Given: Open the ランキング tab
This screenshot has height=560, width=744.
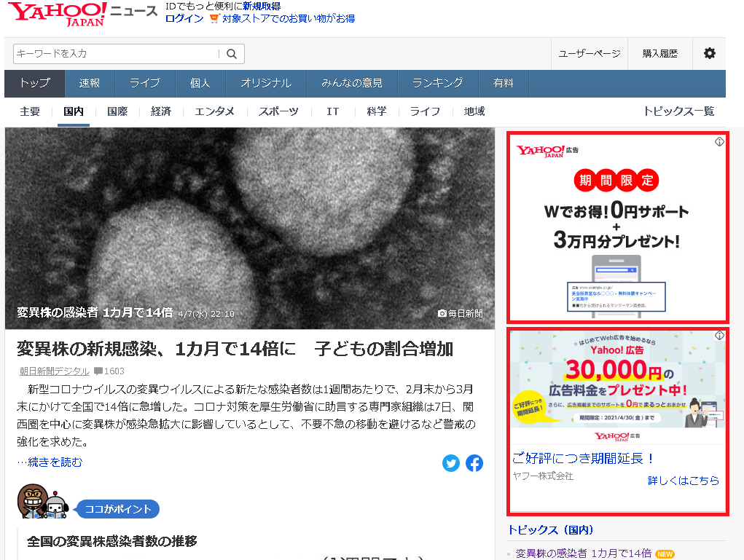Looking at the screenshot, I should coord(437,84).
